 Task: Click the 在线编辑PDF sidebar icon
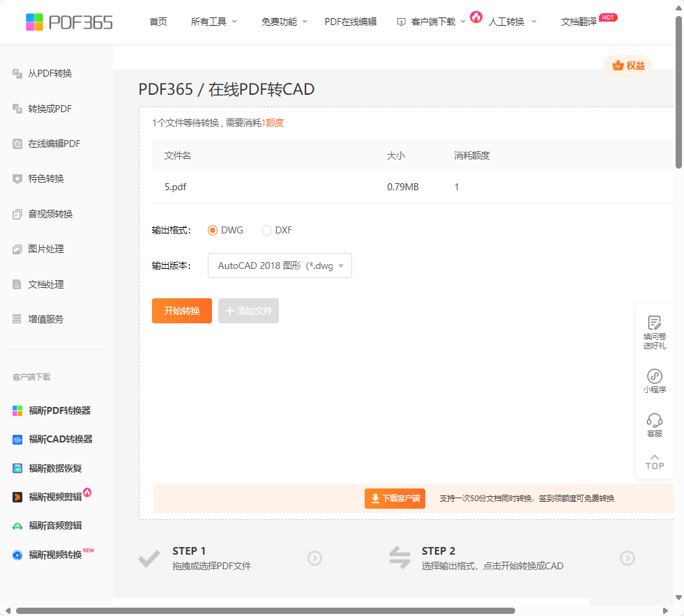click(x=17, y=144)
